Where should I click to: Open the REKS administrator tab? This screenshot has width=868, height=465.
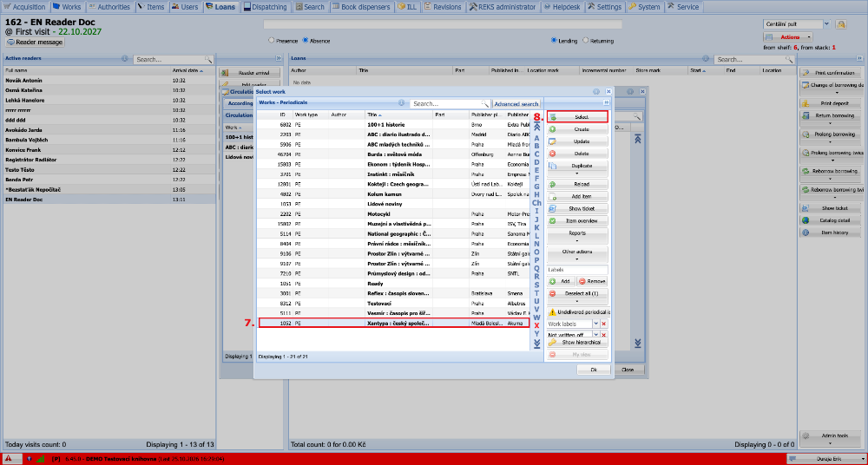(503, 7)
